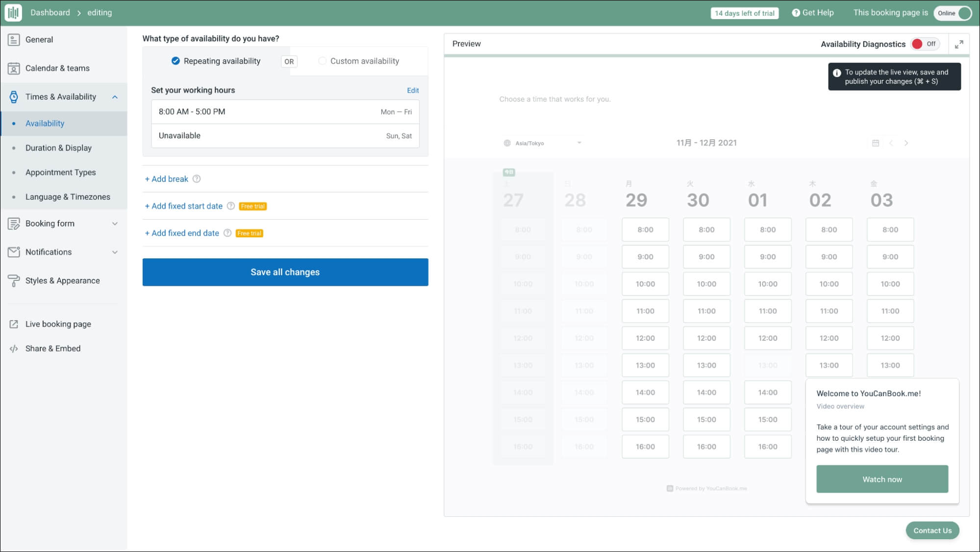980x552 pixels.
Task: Expand the preview to fullscreen
Action: point(959,44)
